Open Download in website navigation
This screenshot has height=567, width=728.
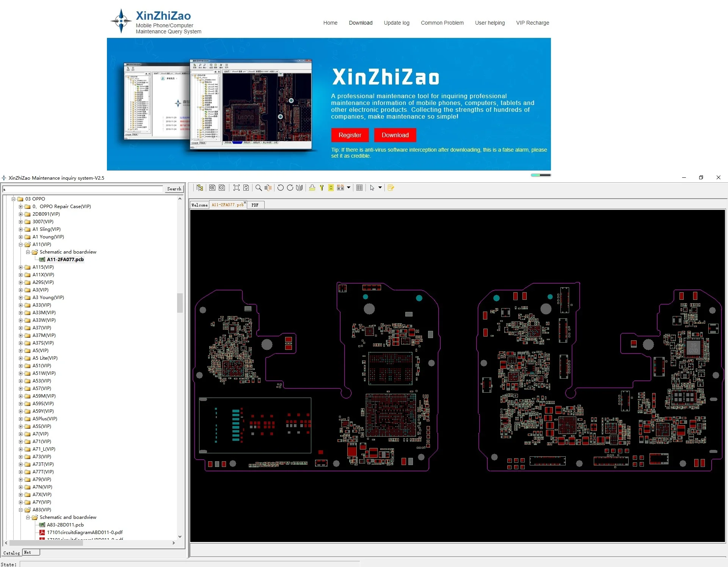[361, 23]
